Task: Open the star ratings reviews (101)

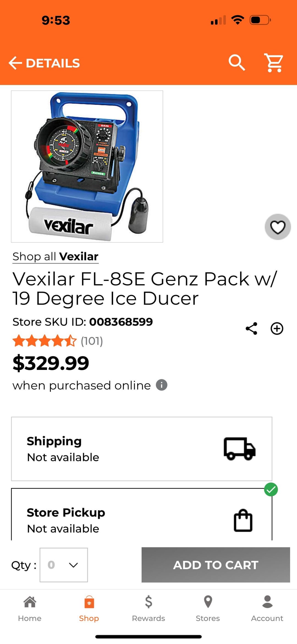Action: pos(58,341)
